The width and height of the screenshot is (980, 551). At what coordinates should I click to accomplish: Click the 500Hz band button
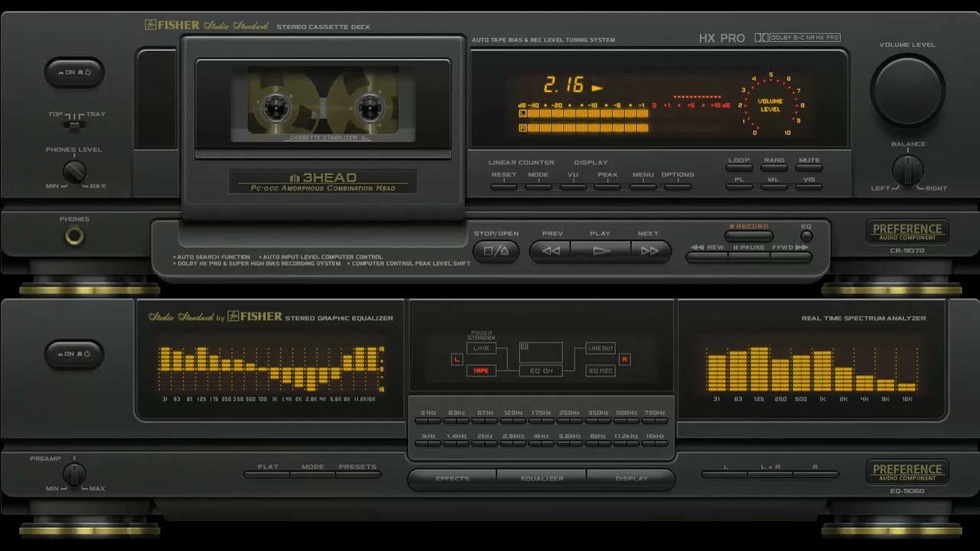tap(626, 420)
